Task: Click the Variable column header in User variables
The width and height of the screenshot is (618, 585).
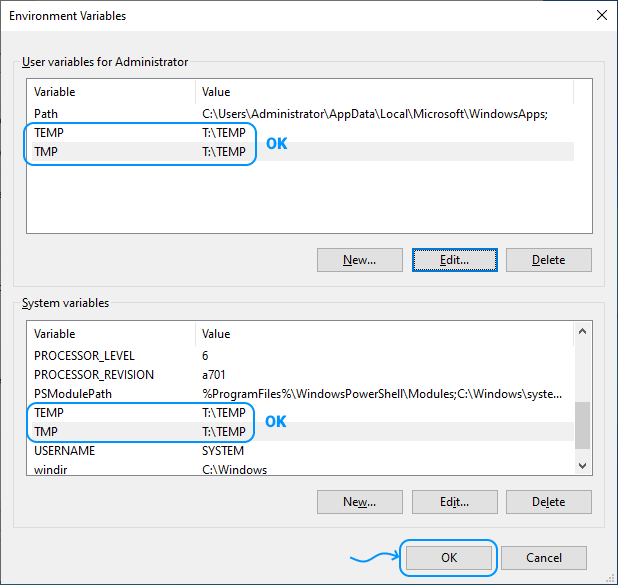Action: [111, 92]
